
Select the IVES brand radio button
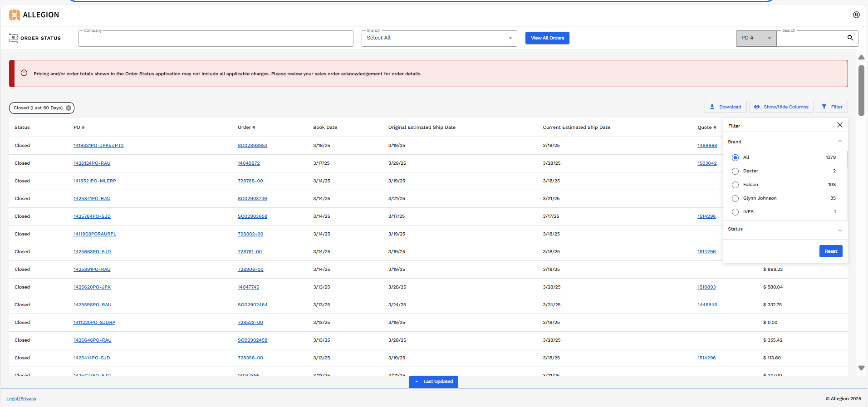click(735, 212)
